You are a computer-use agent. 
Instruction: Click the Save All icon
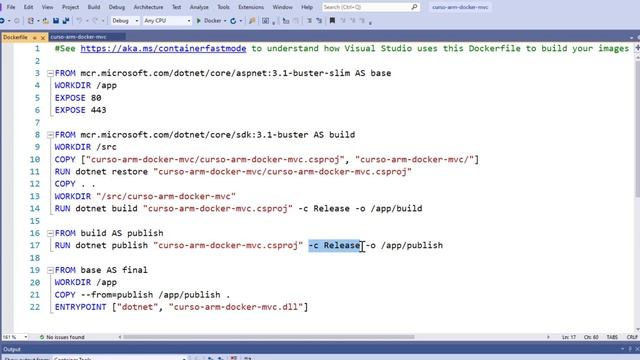(66, 21)
